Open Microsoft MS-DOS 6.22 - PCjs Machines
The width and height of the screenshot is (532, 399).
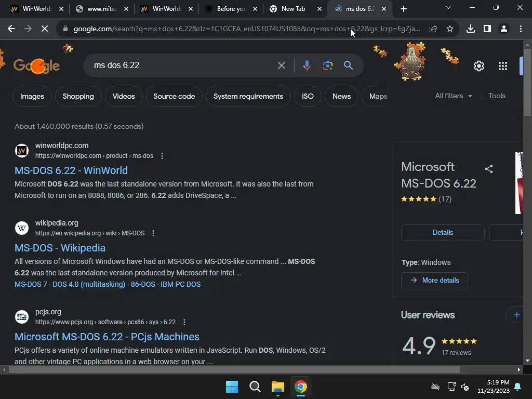107,337
